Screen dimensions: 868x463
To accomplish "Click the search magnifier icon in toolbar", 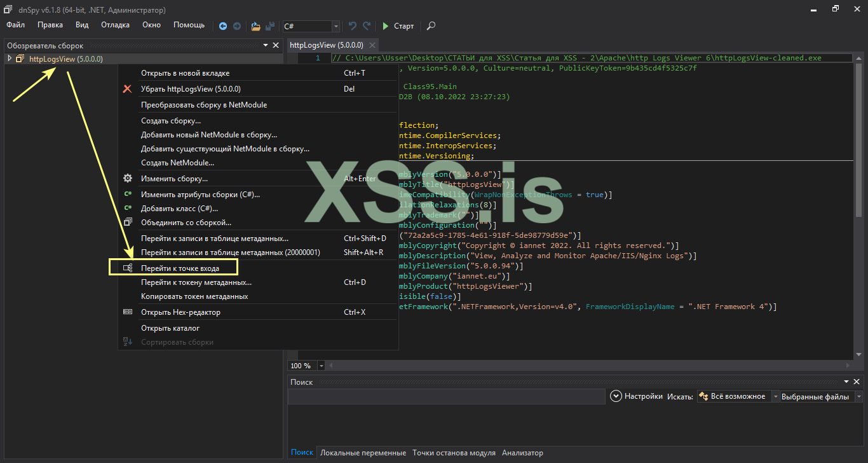I will pyautogui.click(x=431, y=26).
